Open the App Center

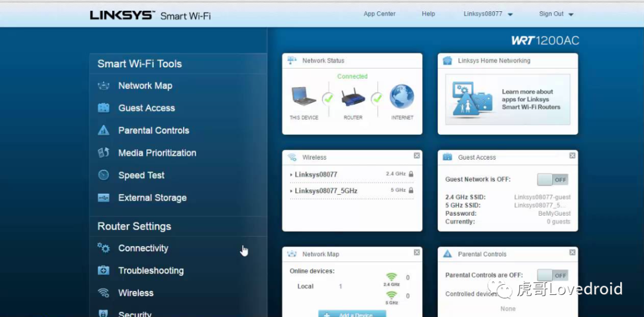tap(379, 14)
